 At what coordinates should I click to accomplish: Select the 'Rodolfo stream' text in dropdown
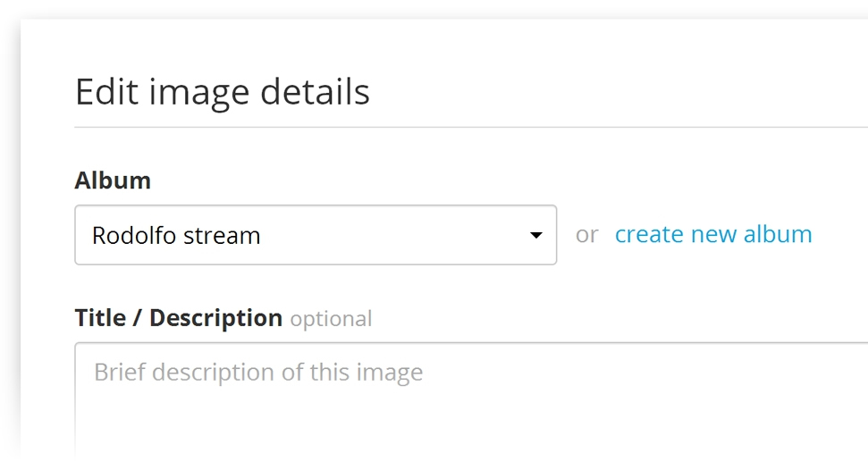pyautogui.click(x=176, y=236)
